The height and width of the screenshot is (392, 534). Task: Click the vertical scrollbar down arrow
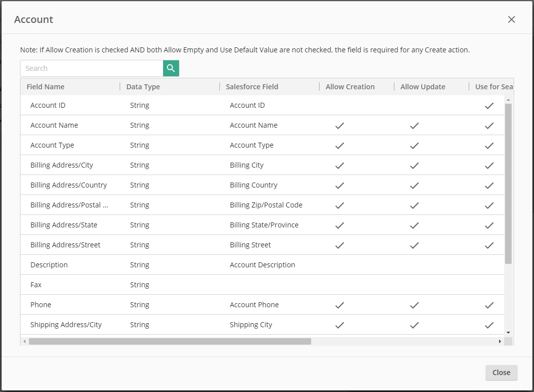(508, 332)
